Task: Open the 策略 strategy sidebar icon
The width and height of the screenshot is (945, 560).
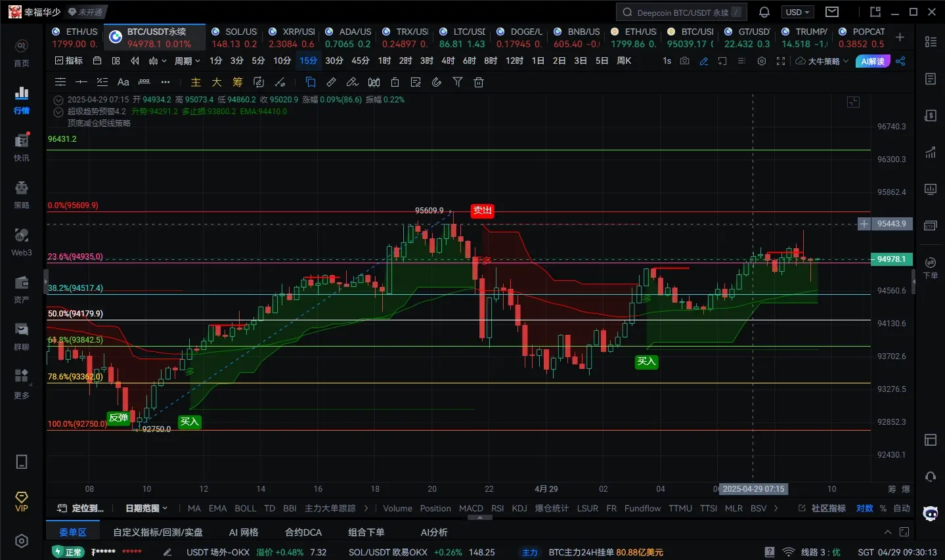Action: tap(22, 194)
